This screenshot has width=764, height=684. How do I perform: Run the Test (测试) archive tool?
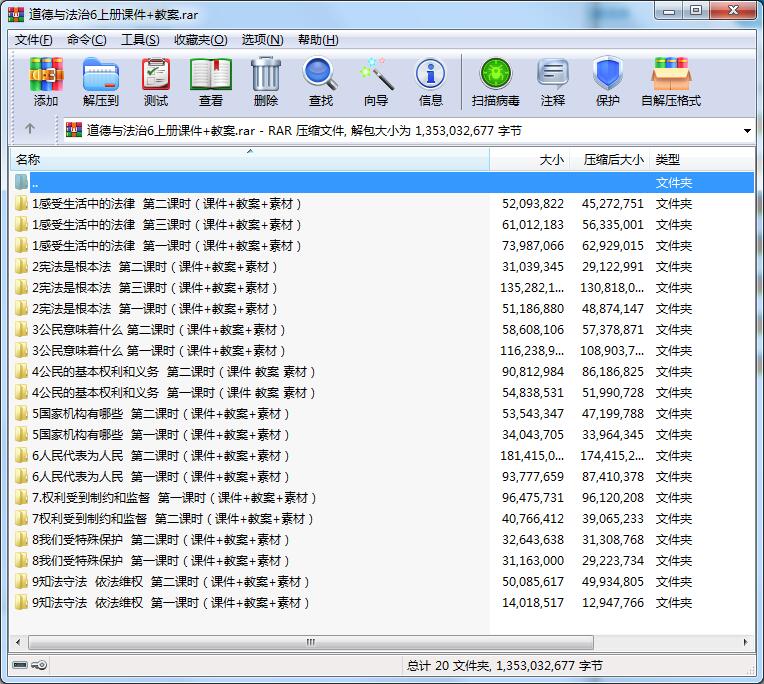point(156,81)
